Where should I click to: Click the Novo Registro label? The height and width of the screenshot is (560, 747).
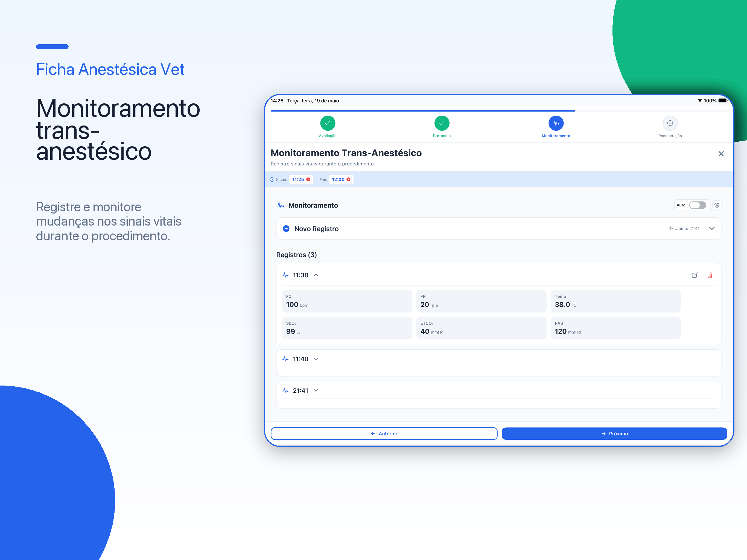tap(316, 229)
